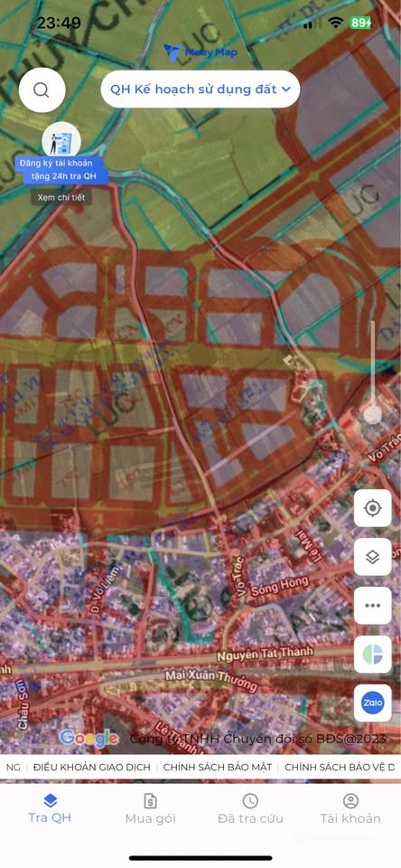Open CHÍNH SÁCH BẢO MẬT link
Screen dimensions: 401x868
pyautogui.click(x=218, y=768)
